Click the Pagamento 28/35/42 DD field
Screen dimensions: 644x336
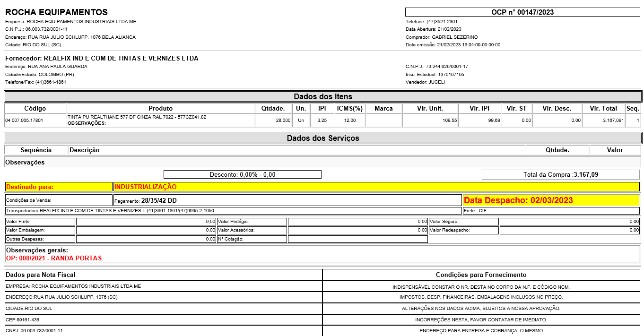(287, 200)
